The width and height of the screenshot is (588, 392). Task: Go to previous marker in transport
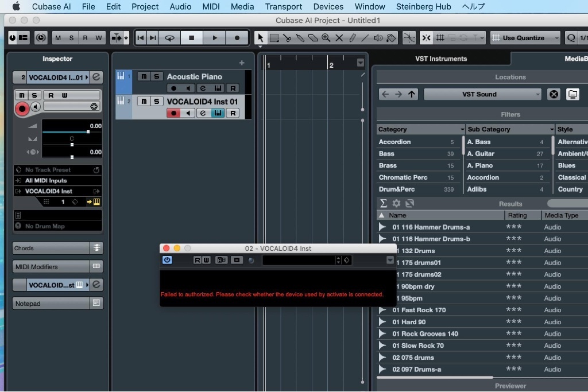point(141,38)
